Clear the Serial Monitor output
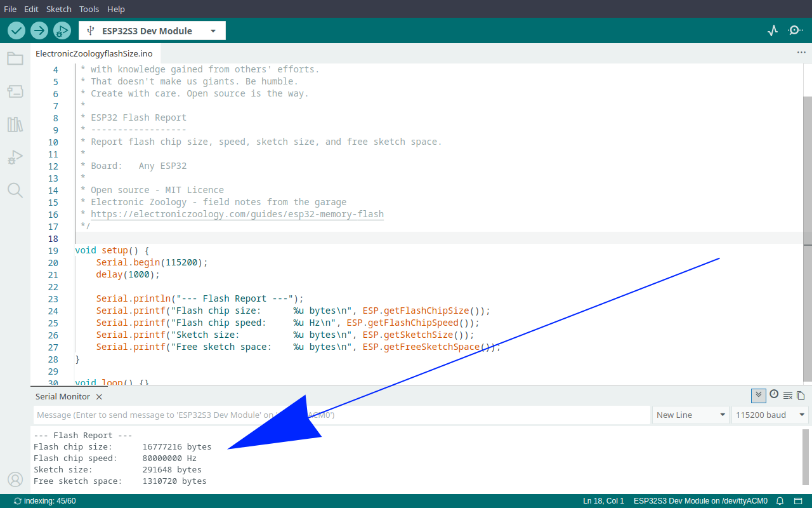The height and width of the screenshot is (508, 812). coord(788,396)
